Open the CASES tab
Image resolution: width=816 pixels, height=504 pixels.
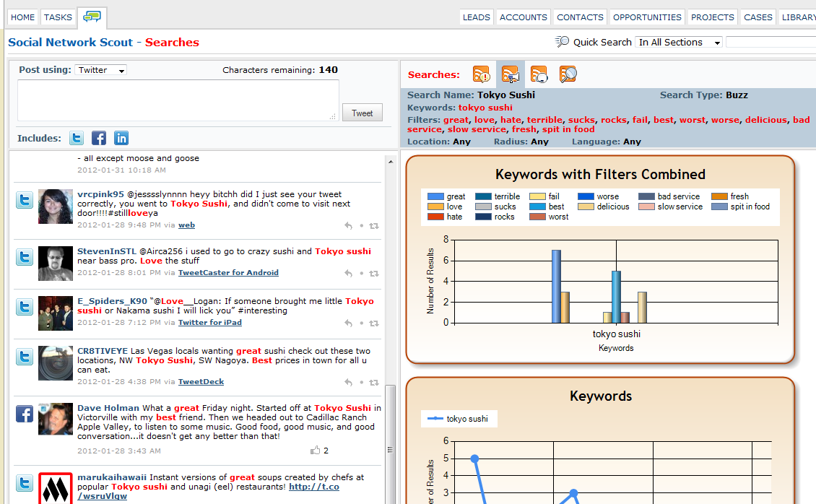pos(758,17)
